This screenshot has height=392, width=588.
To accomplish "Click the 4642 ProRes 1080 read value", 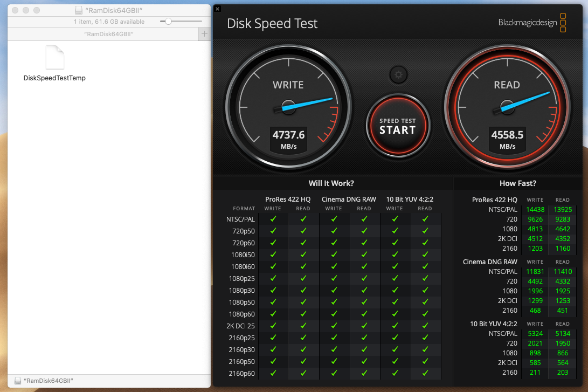I will 563,229.
